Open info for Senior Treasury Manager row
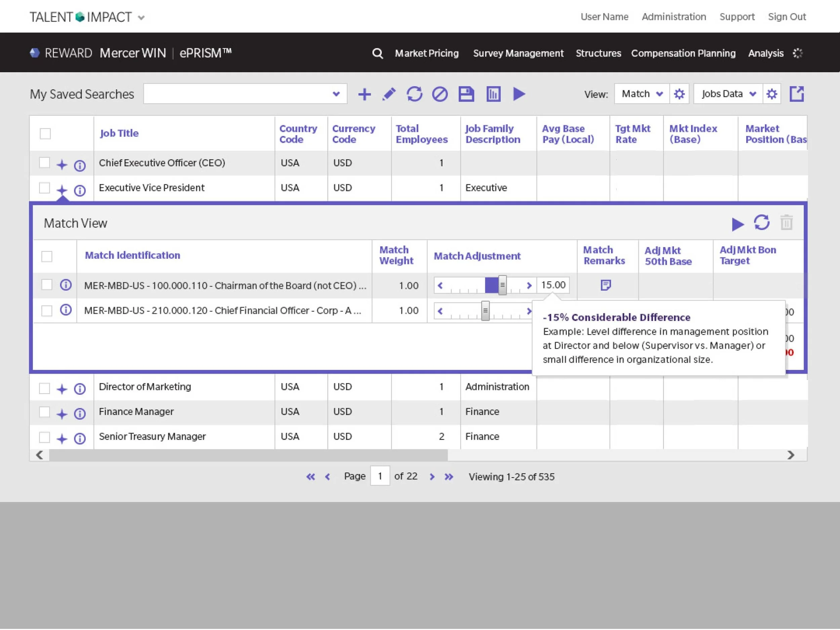The width and height of the screenshot is (840, 630). point(80,438)
